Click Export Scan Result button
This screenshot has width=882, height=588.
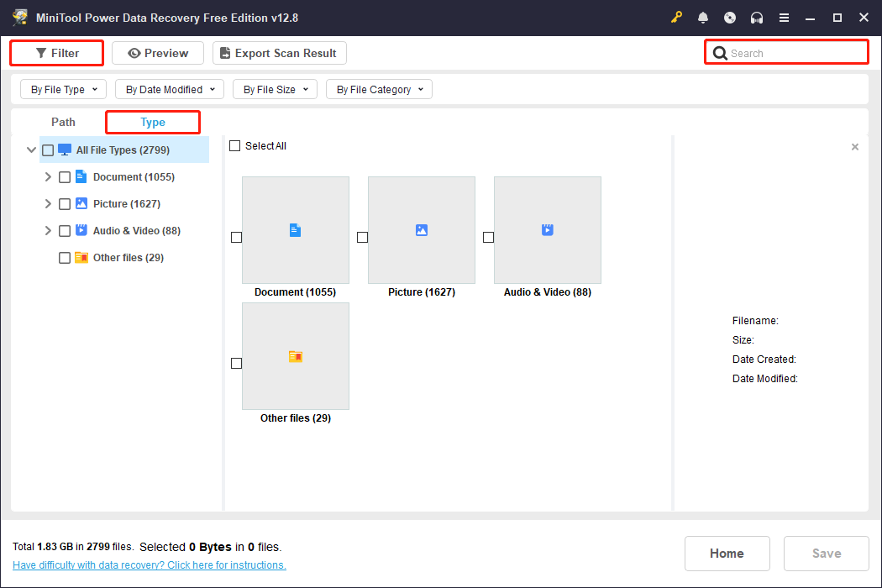pos(280,53)
